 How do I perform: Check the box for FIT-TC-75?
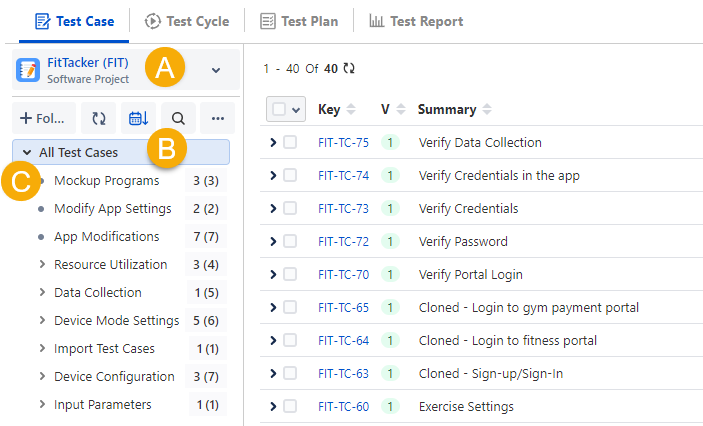290,142
